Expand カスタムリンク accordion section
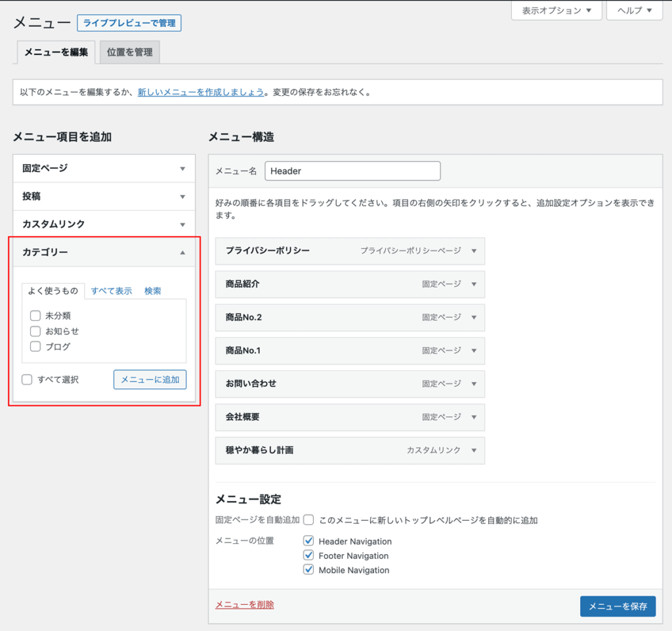The image size is (672, 631). 104,224
